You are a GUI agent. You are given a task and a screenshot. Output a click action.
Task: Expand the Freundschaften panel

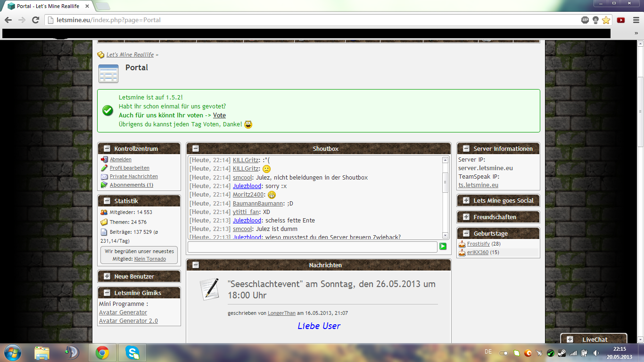466,217
